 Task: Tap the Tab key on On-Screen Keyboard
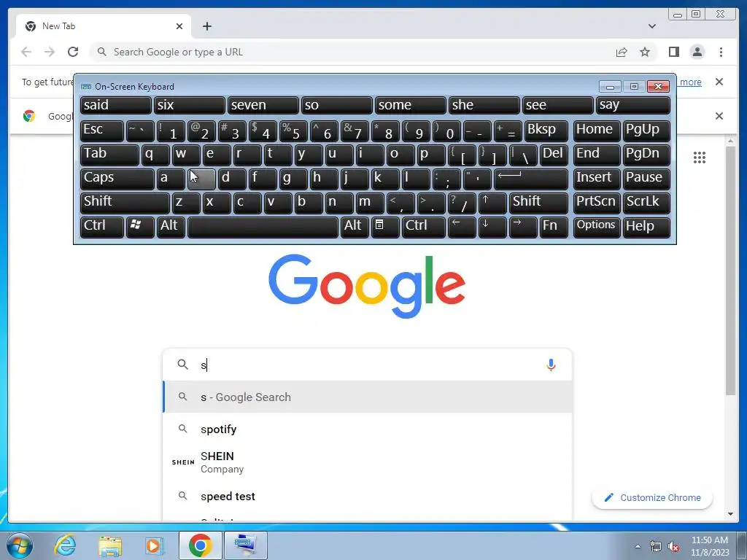[x=109, y=155]
